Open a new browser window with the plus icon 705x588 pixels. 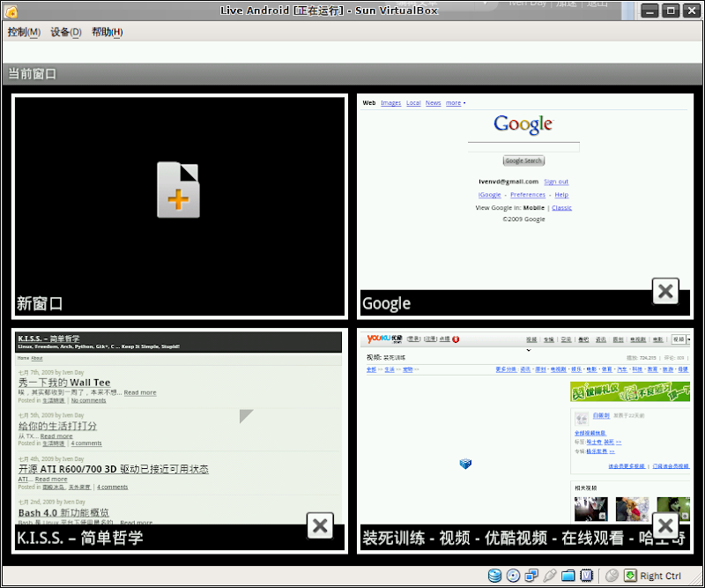[179, 190]
